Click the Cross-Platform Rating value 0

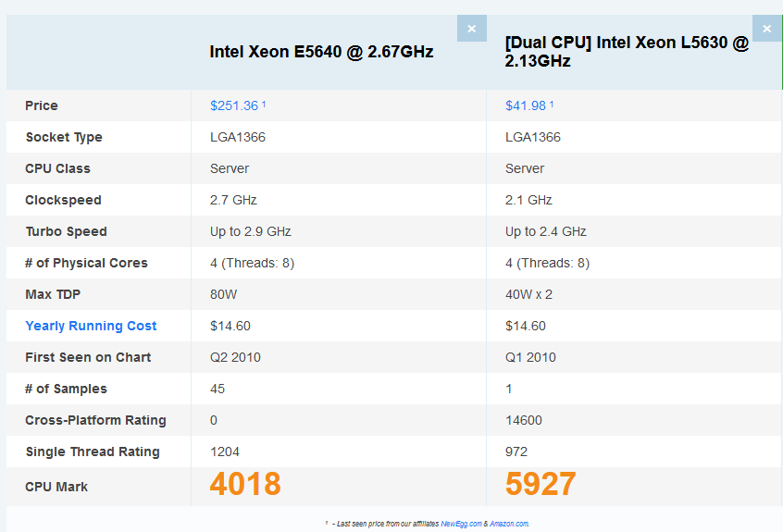click(x=214, y=420)
